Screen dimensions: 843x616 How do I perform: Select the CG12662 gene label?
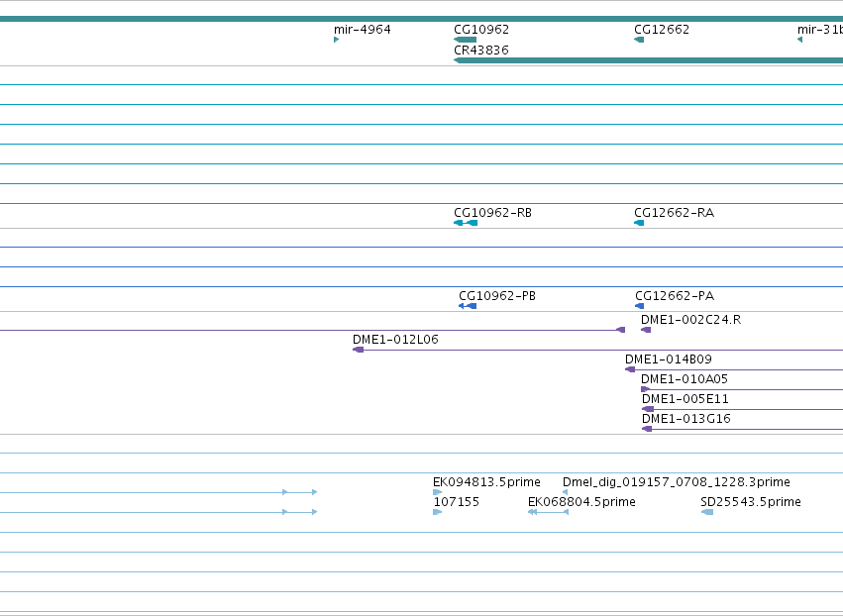pos(662,30)
